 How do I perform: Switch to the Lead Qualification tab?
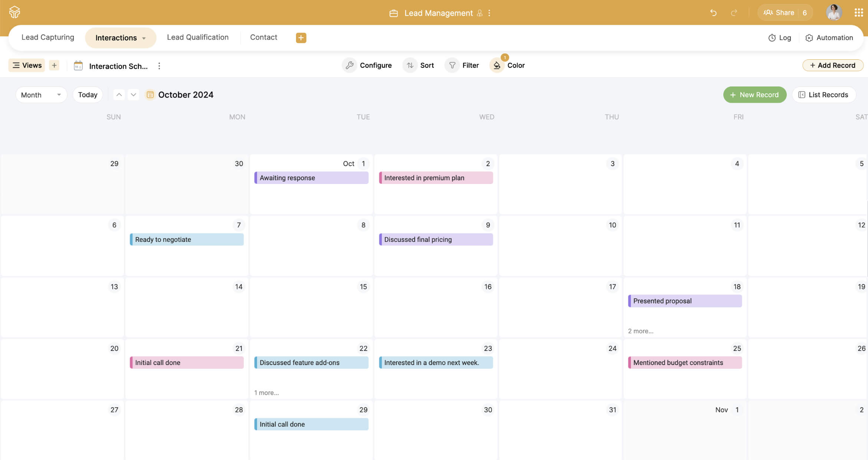(x=198, y=37)
